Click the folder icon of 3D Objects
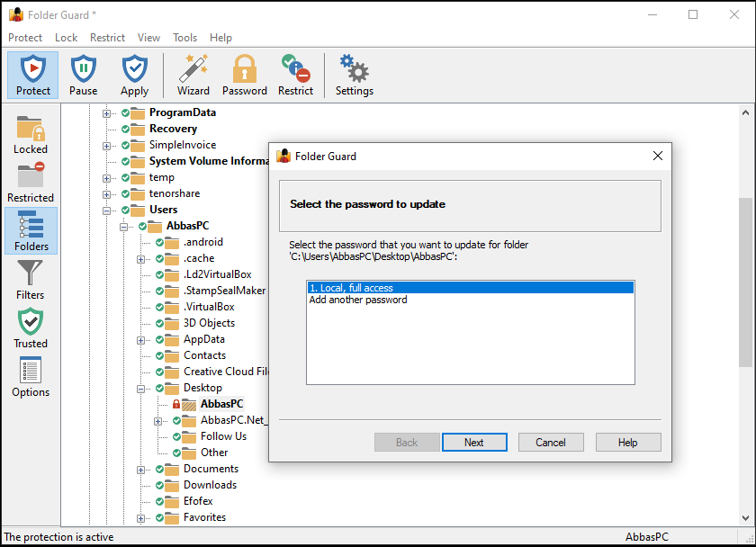Screen dimensions: 756x547 (172, 323)
